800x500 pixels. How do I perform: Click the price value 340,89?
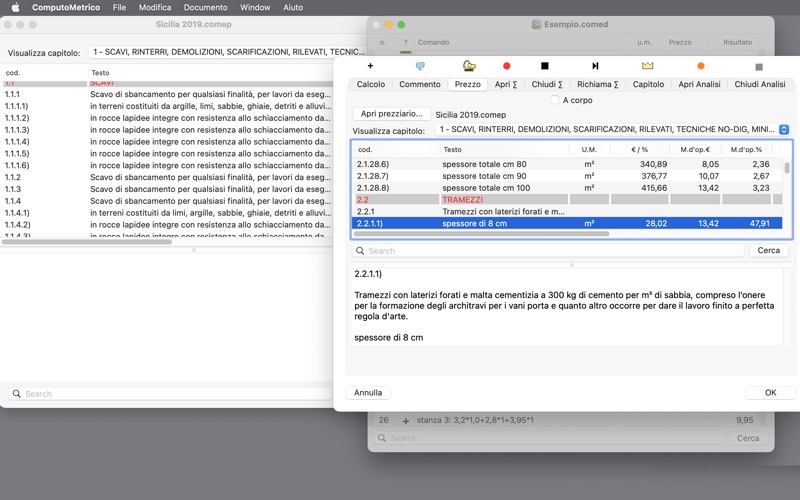coord(654,164)
